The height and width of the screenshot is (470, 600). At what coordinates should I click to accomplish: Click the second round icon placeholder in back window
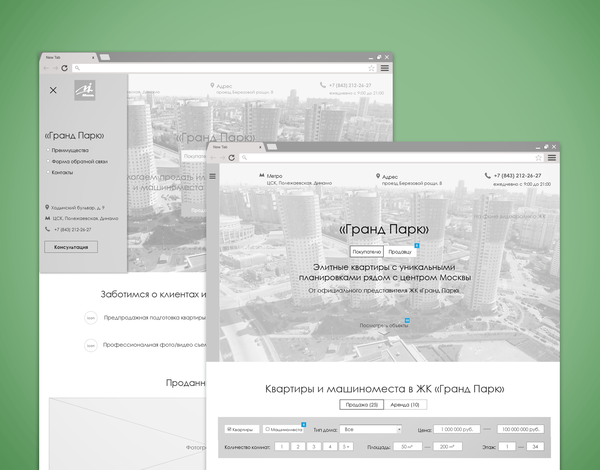[x=91, y=345]
